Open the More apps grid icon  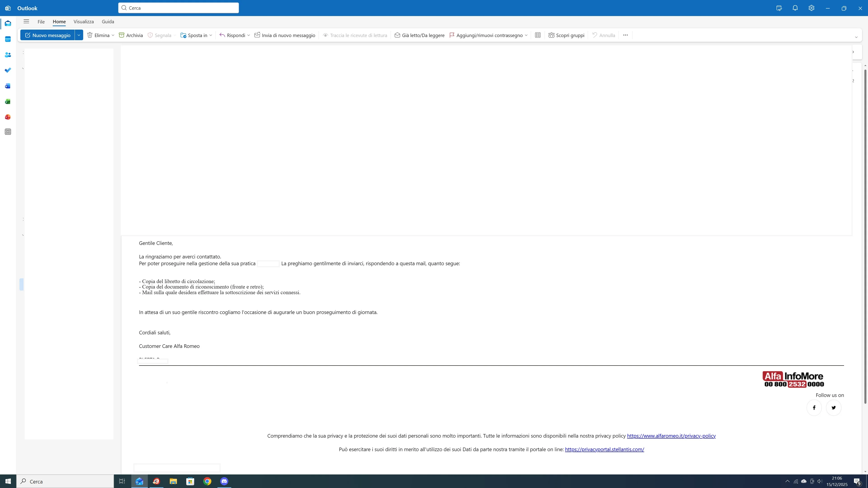(x=7, y=132)
